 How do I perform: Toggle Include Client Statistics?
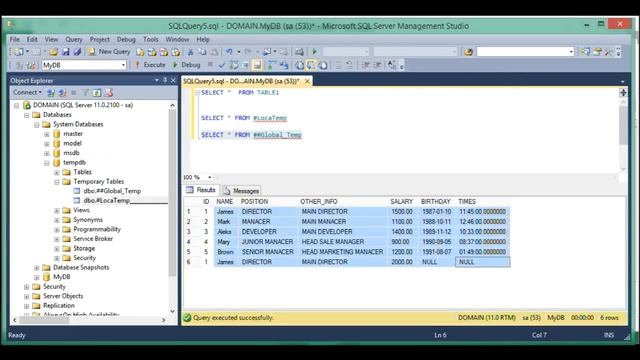284,65
